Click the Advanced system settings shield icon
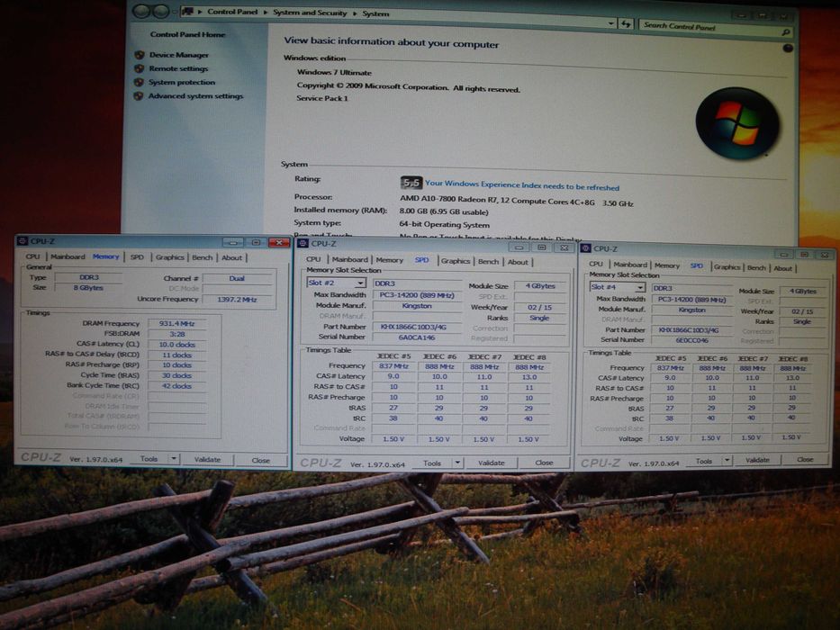This screenshot has width=840, height=630. click(x=139, y=96)
